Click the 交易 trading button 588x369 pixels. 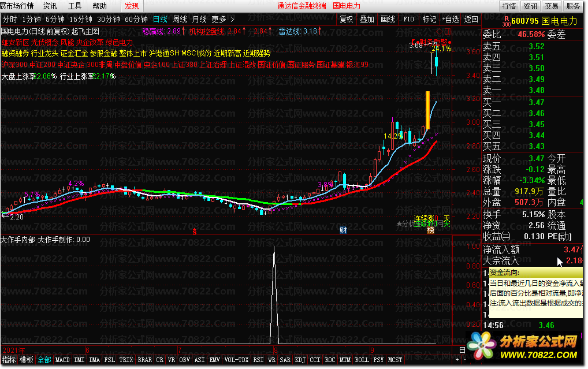click(x=552, y=6)
